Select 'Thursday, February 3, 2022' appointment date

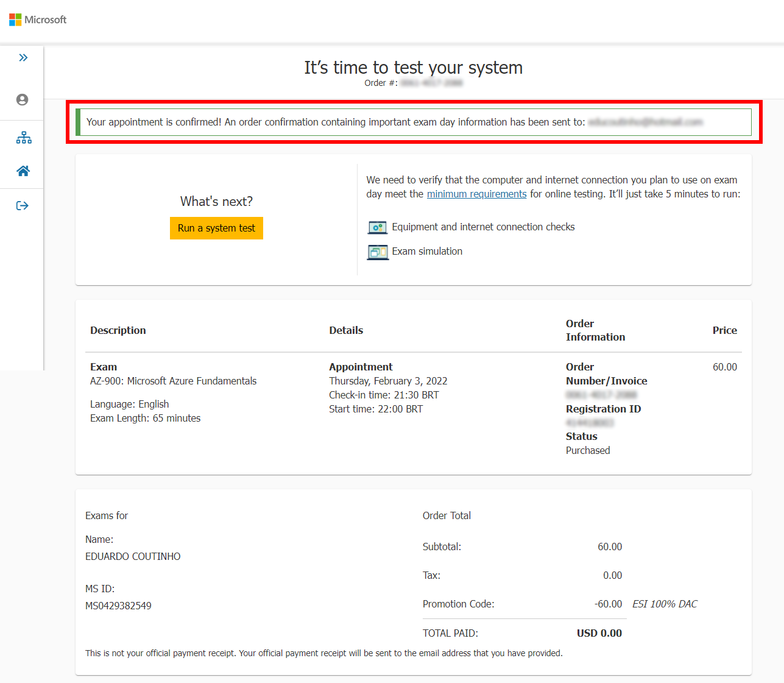388,381
